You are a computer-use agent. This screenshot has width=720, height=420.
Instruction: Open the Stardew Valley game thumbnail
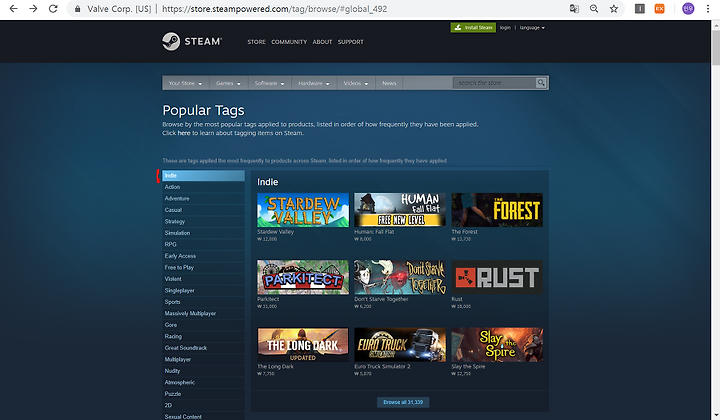[303, 210]
